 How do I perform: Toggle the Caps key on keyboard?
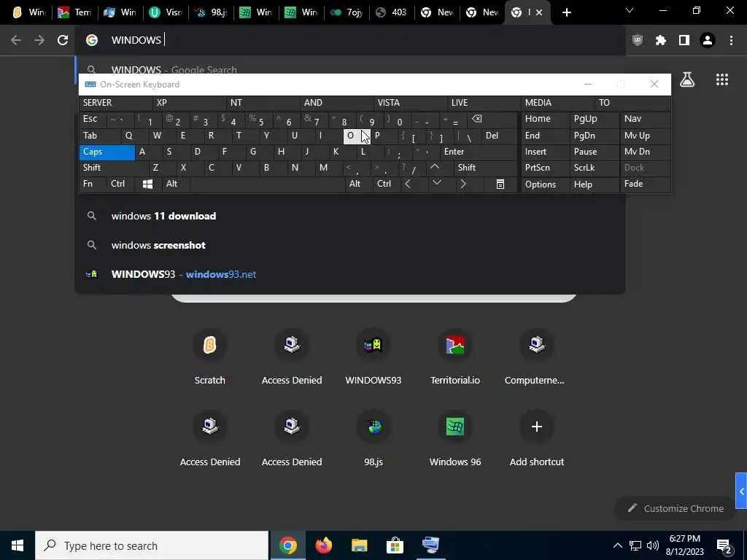[107, 152]
